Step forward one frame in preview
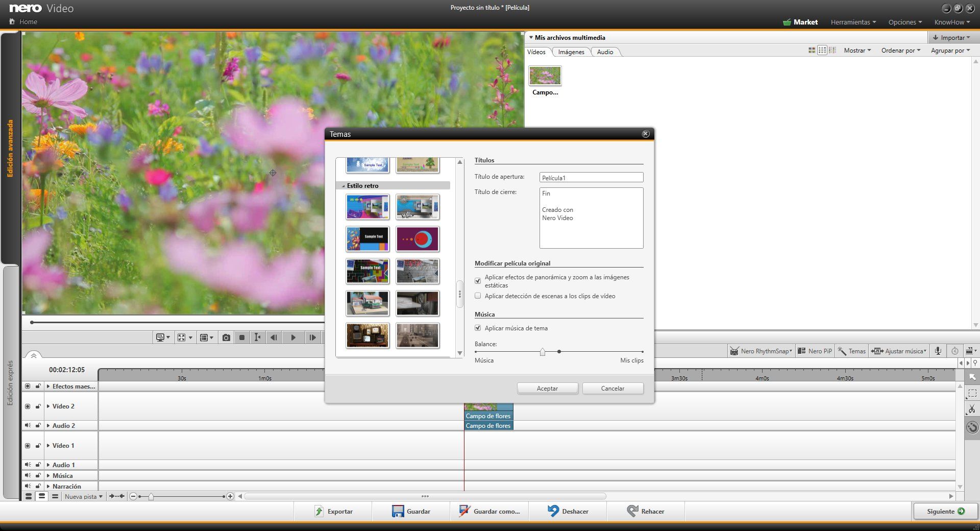The width and height of the screenshot is (980, 531). click(x=312, y=337)
